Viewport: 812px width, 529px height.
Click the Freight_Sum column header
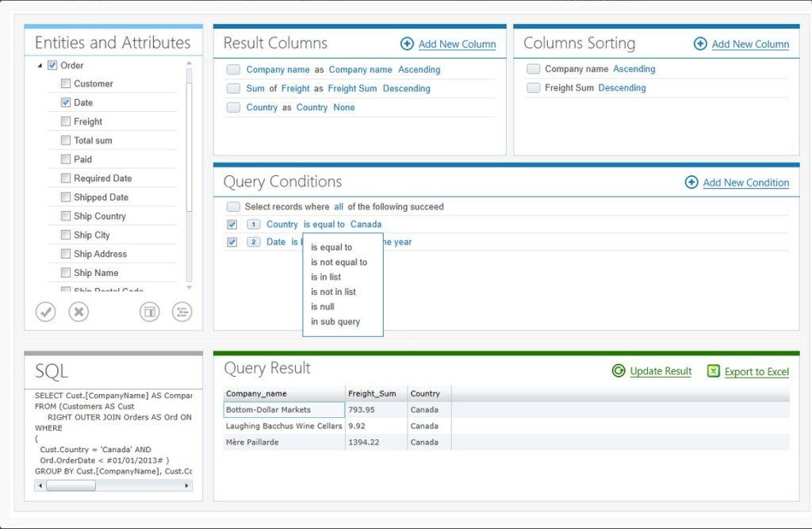coord(377,393)
